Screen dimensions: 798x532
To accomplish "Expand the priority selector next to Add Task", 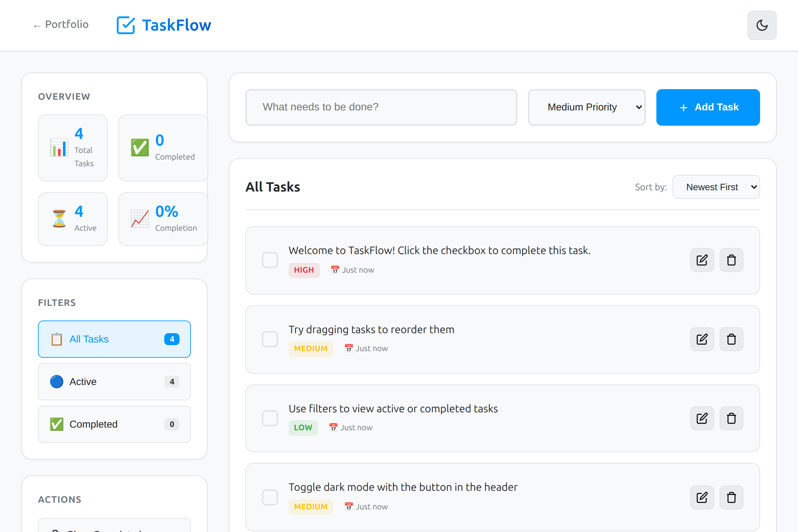I will (587, 107).
